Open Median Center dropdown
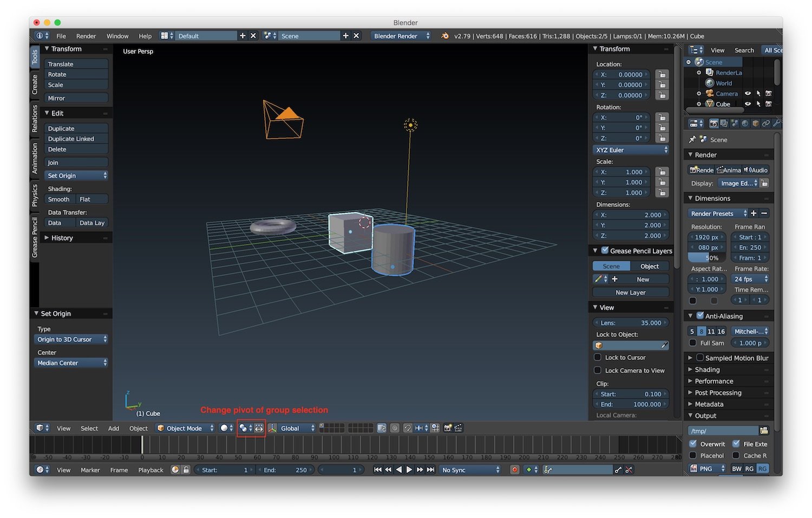 click(x=71, y=363)
